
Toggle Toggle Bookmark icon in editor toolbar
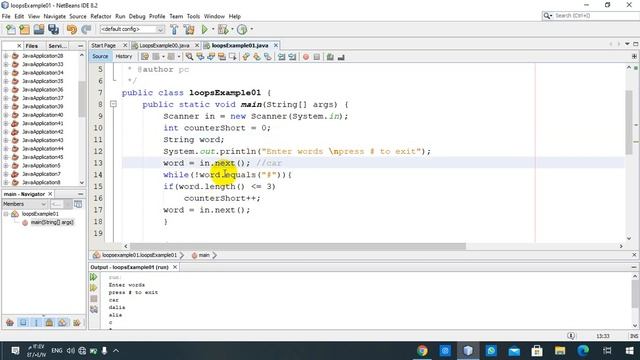coord(268,57)
